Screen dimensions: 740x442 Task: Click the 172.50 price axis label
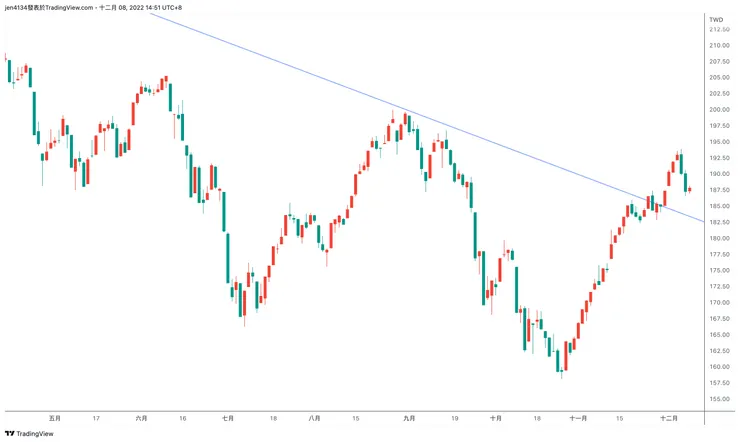pyautogui.click(x=719, y=286)
